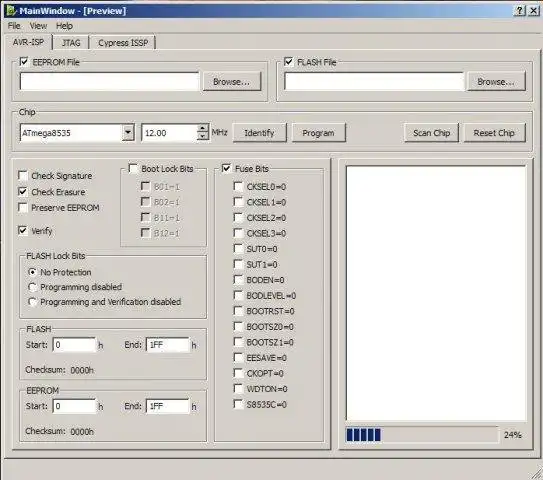Uncheck the Fuse Bits group checkbox
Viewport: 543px width, 480px height.
(x=226, y=169)
